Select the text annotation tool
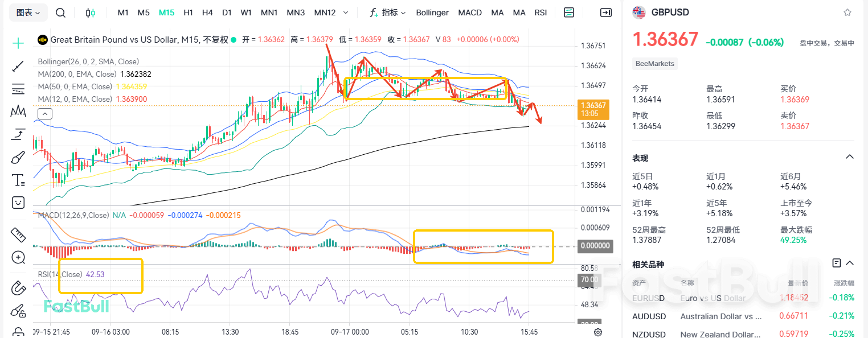The width and height of the screenshot is (868, 338). [18, 181]
